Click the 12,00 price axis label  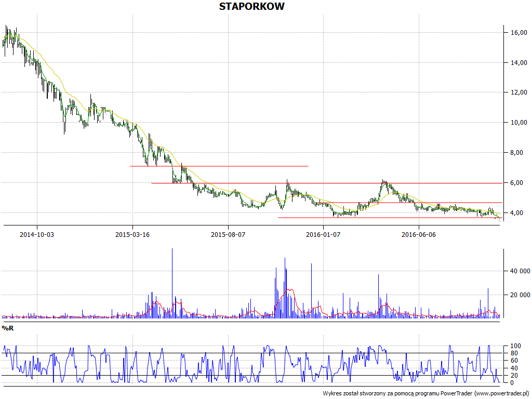pyautogui.click(x=519, y=92)
